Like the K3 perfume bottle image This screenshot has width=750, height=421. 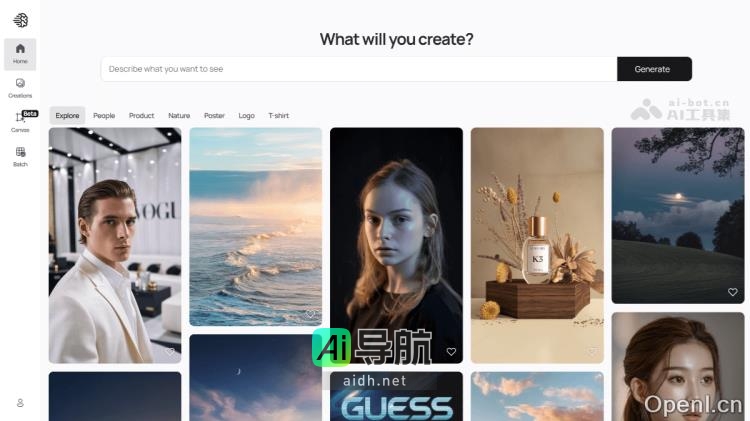(x=592, y=352)
